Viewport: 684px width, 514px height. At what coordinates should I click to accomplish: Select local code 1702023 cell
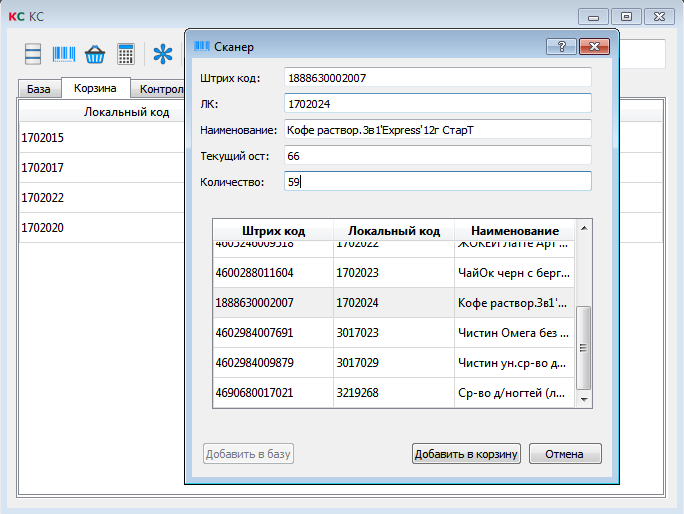[394, 273]
